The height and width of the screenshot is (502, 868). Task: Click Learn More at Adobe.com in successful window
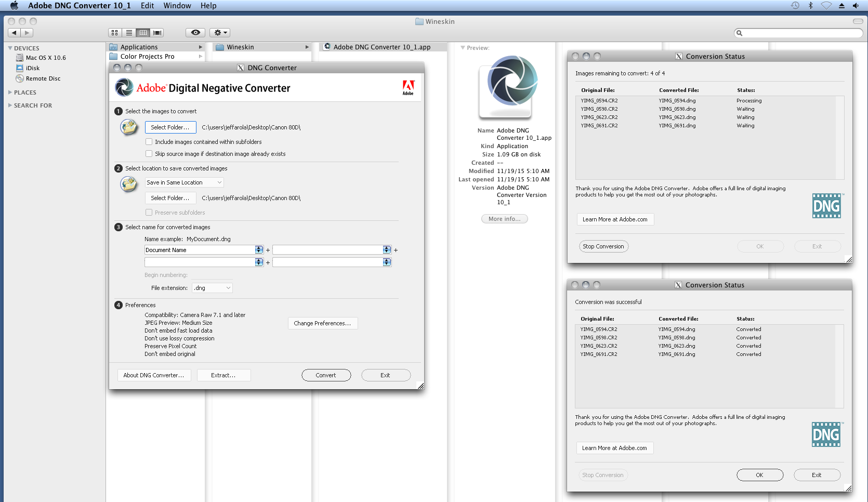click(614, 448)
